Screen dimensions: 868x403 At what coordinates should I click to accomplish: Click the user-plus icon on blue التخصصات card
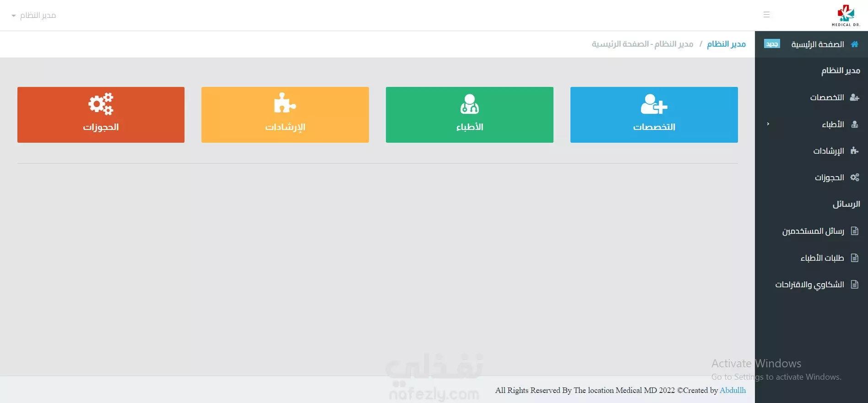654,104
